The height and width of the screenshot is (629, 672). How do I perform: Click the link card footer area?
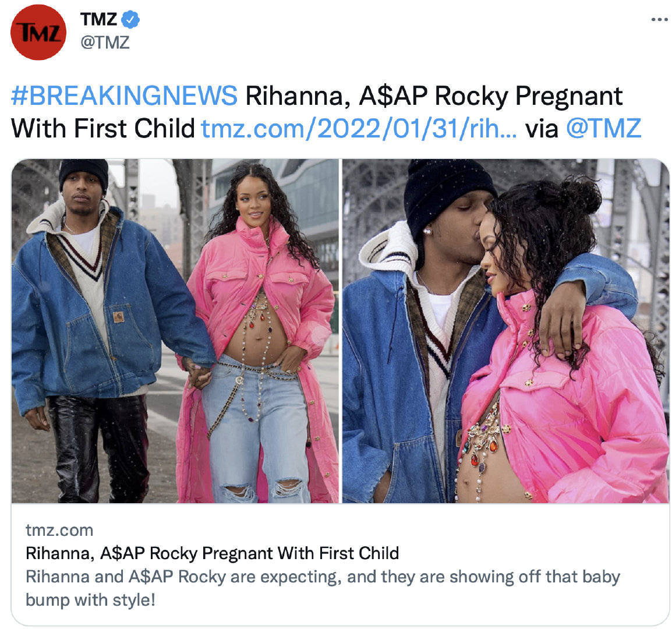tap(340, 565)
